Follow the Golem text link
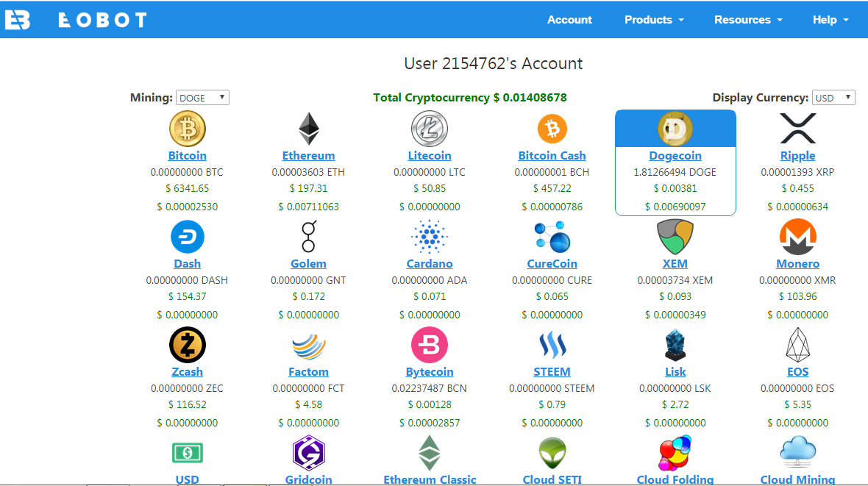The height and width of the screenshot is (486, 868). tap(308, 263)
